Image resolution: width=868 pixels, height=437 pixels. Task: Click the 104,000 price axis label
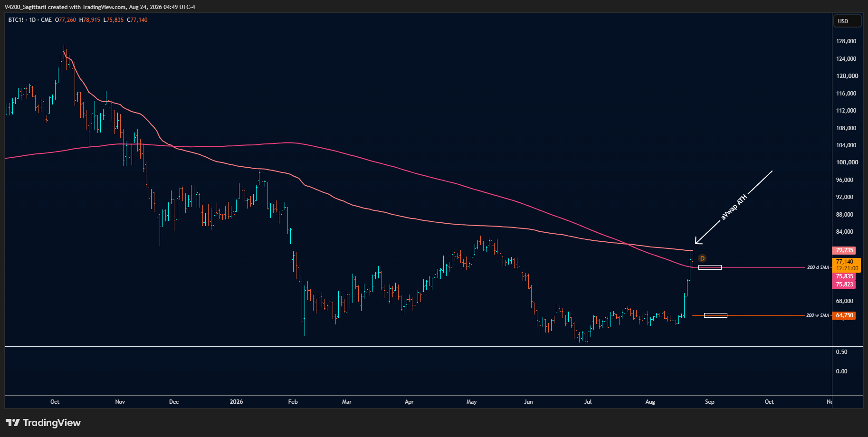tap(846, 145)
